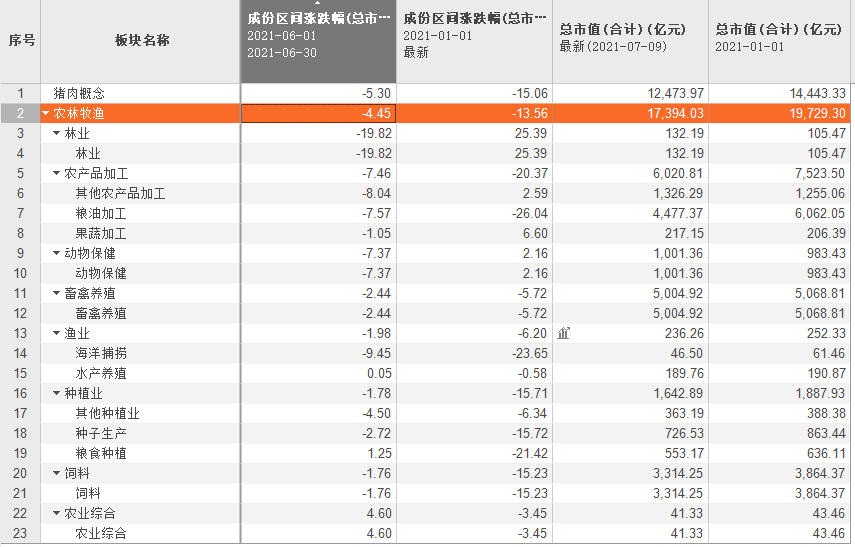The width and height of the screenshot is (855, 547).
Task: Collapse the 农产品加工 group
Action: coord(56,173)
